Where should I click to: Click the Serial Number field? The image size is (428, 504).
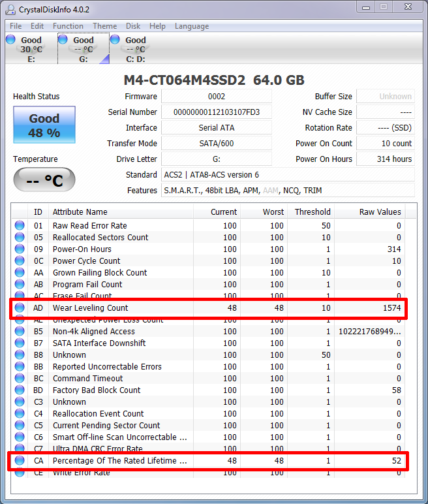click(217, 112)
